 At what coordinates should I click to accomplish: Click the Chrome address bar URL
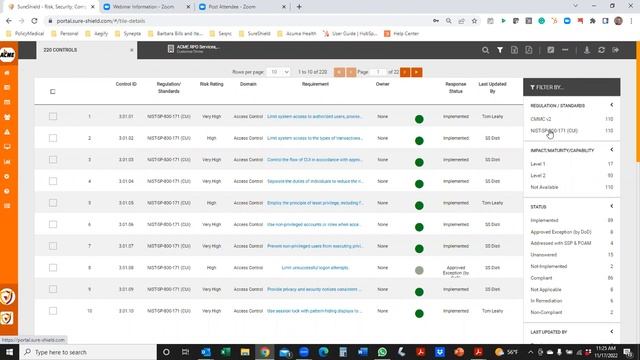click(100, 21)
